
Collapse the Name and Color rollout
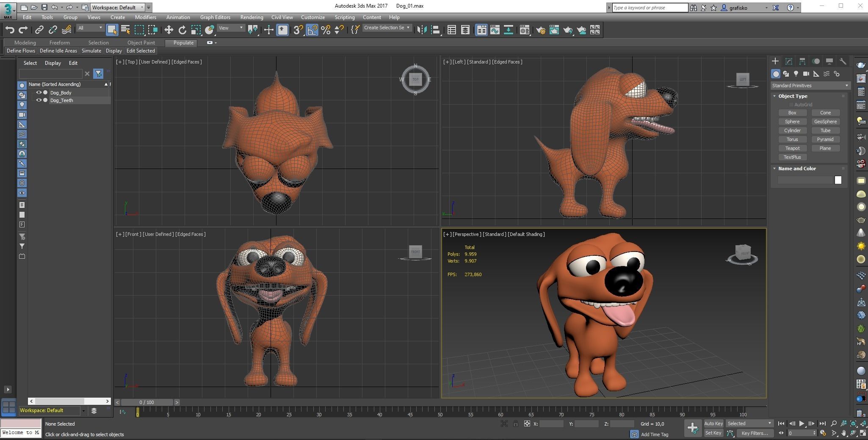(x=775, y=169)
